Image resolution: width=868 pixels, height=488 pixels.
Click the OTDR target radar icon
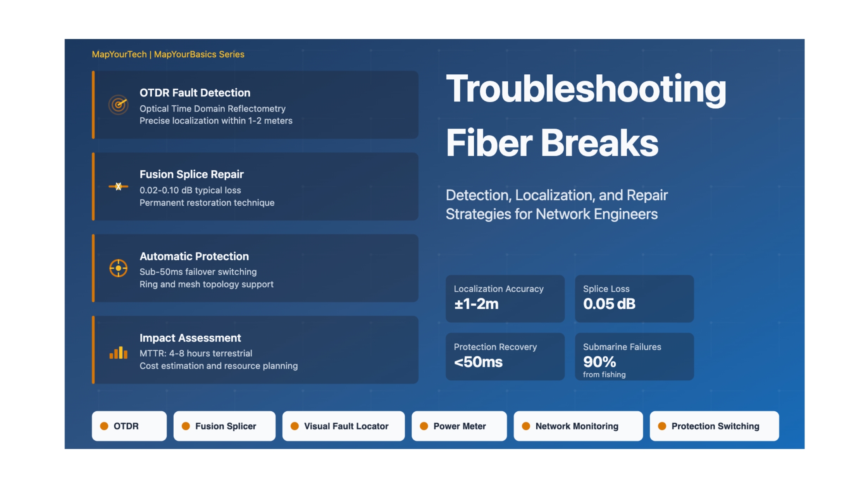coord(118,105)
